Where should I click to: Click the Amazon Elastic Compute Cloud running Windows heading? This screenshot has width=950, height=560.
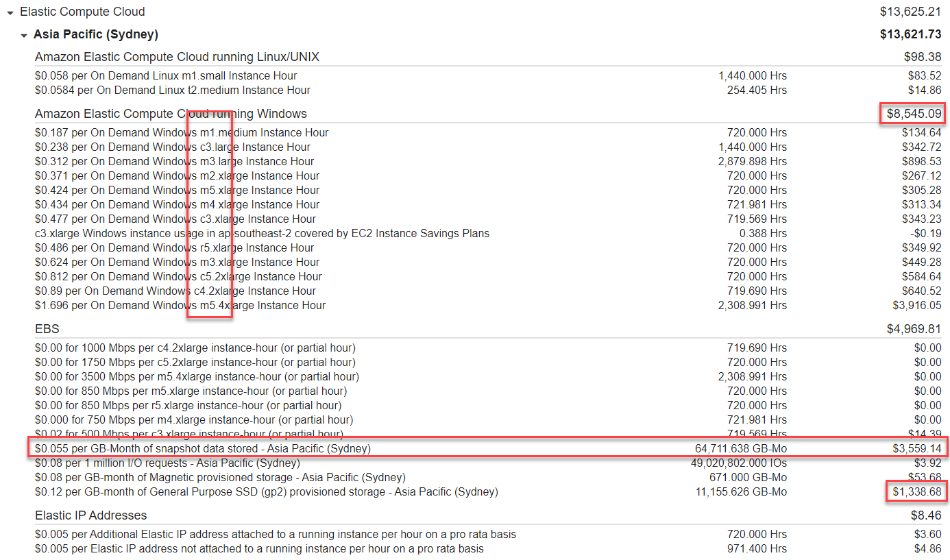click(x=171, y=114)
